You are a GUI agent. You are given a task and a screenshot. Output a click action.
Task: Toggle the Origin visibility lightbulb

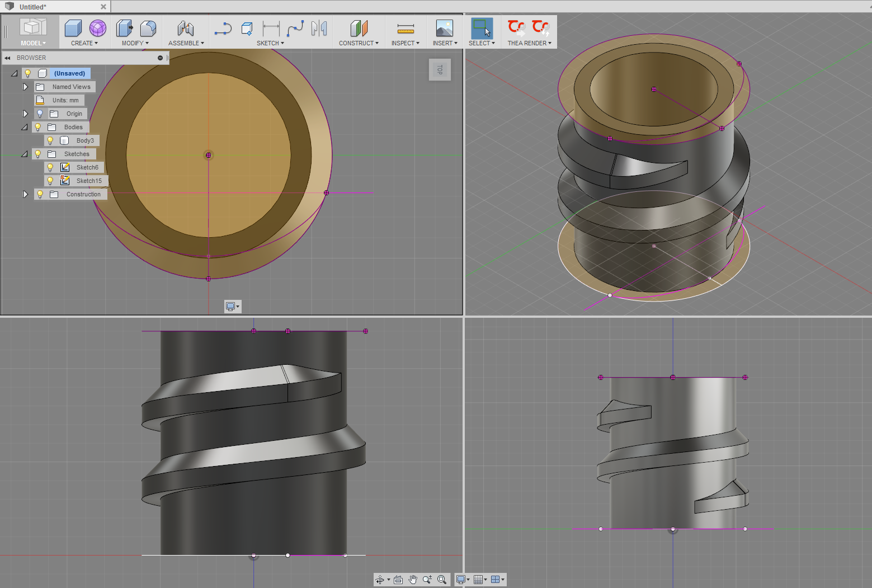pos(40,113)
